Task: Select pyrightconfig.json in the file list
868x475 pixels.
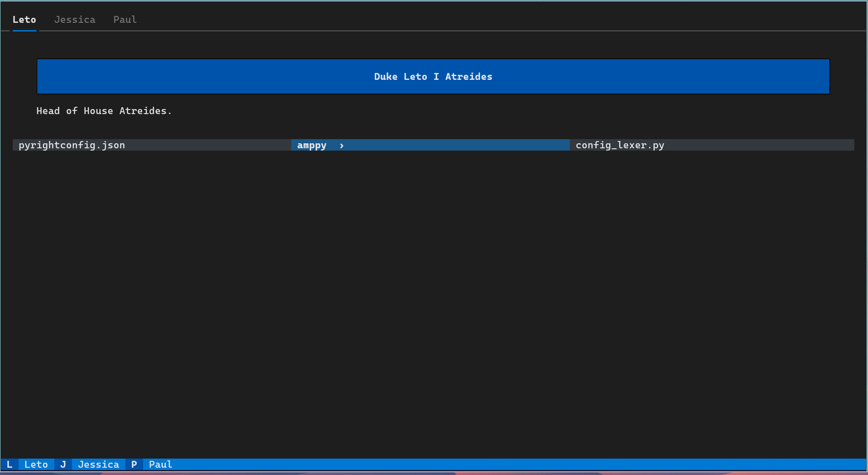Action: [152, 145]
